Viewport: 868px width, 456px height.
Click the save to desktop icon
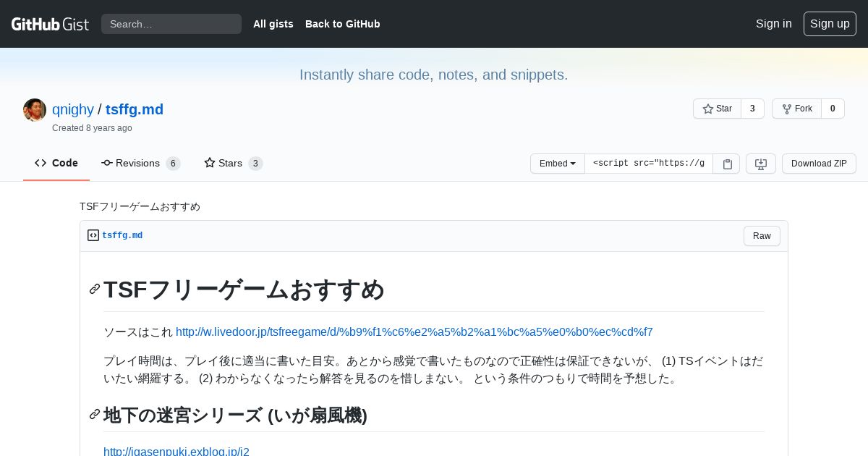pyautogui.click(x=761, y=164)
